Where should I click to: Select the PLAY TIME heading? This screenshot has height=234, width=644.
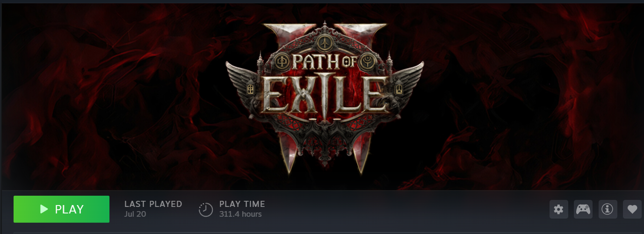[242, 204]
